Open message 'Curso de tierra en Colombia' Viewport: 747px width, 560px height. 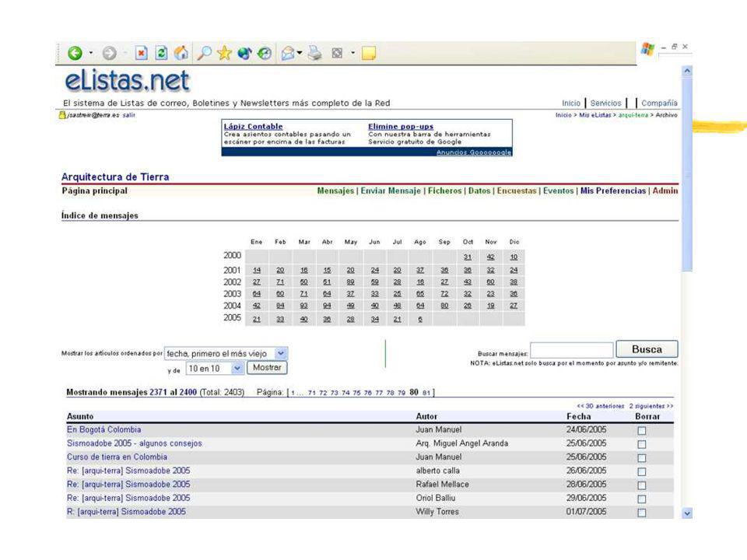pos(117,457)
